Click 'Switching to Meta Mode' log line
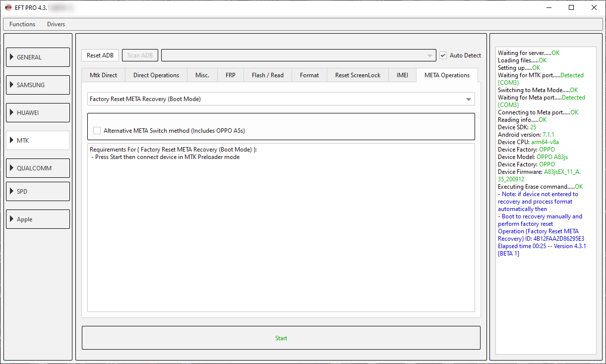 (538, 90)
